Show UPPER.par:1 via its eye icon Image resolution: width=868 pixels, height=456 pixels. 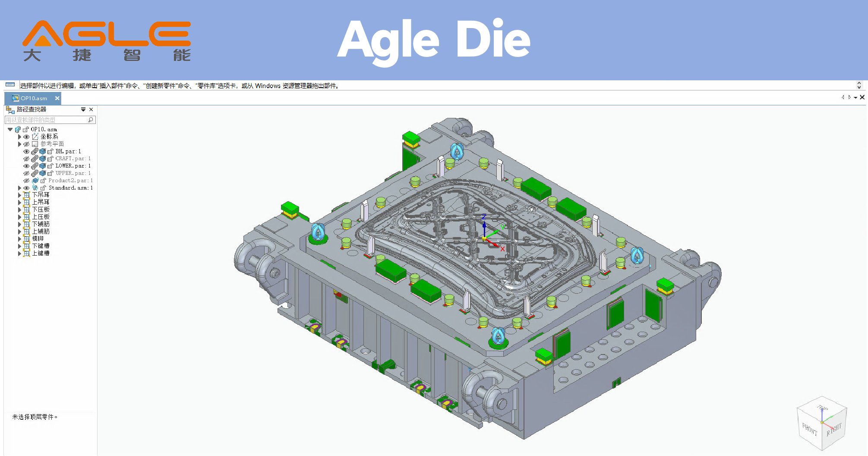pyautogui.click(x=26, y=173)
